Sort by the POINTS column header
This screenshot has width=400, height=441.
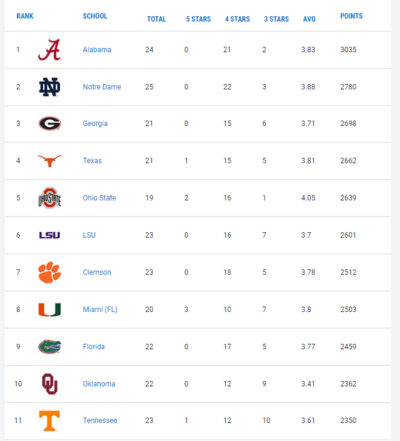pyautogui.click(x=351, y=16)
